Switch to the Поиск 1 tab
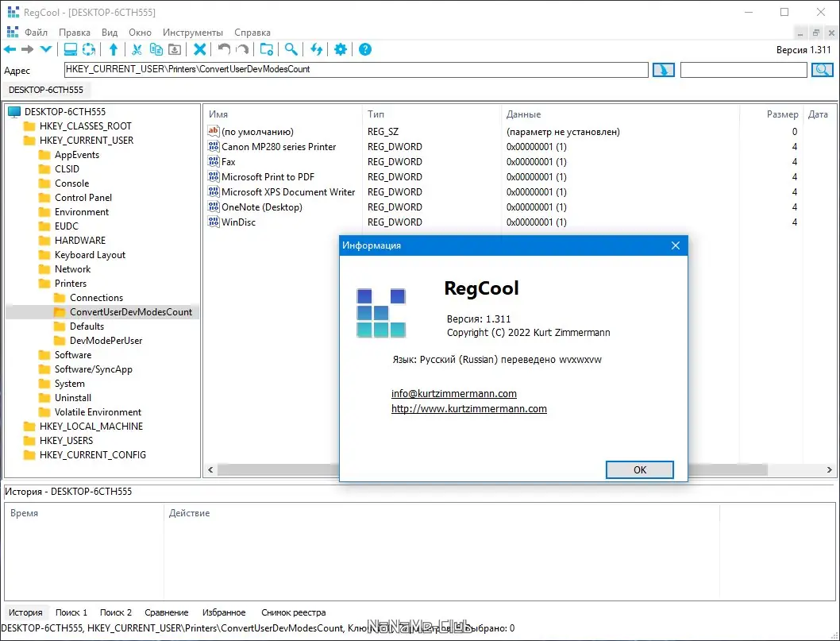Image resolution: width=840 pixels, height=641 pixels. (x=71, y=612)
